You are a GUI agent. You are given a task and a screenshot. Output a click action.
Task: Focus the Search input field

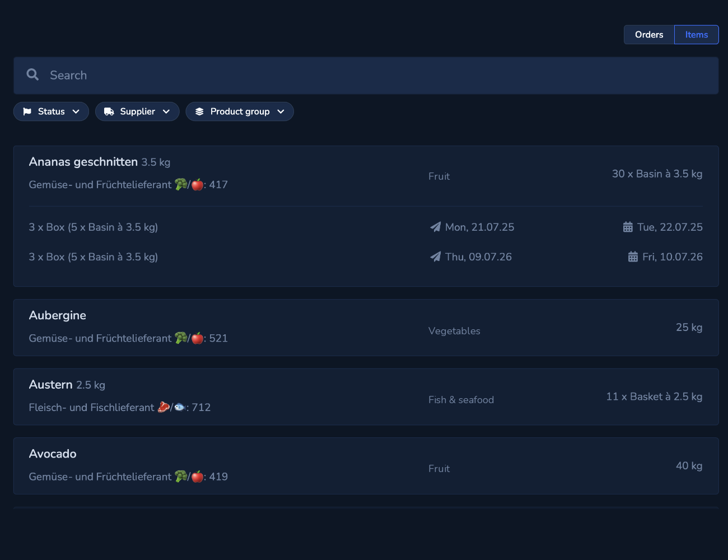[x=366, y=75]
